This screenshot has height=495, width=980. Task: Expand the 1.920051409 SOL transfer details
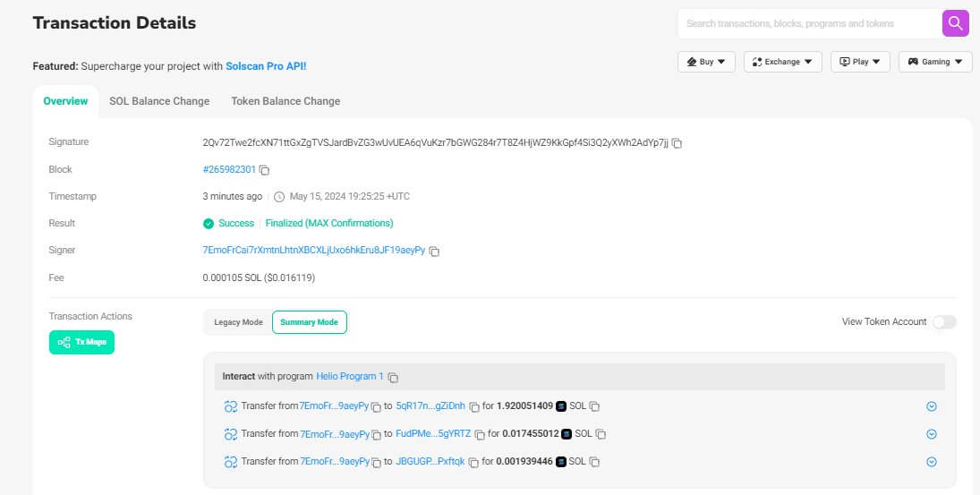pos(932,406)
